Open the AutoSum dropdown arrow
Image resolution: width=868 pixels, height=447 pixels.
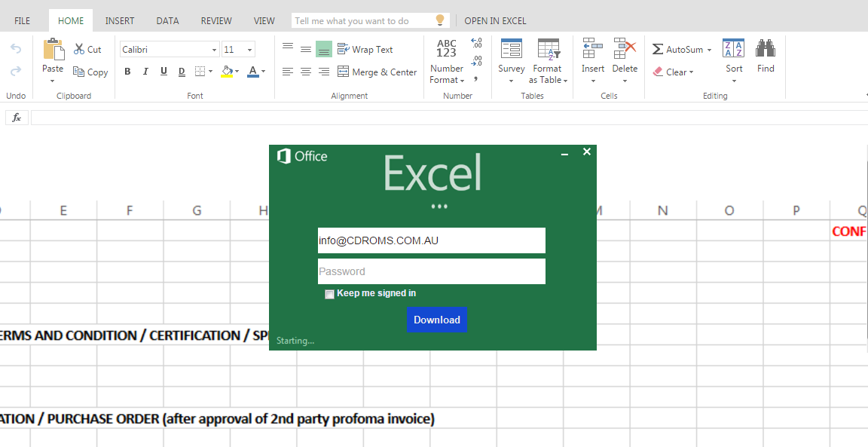[709, 50]
